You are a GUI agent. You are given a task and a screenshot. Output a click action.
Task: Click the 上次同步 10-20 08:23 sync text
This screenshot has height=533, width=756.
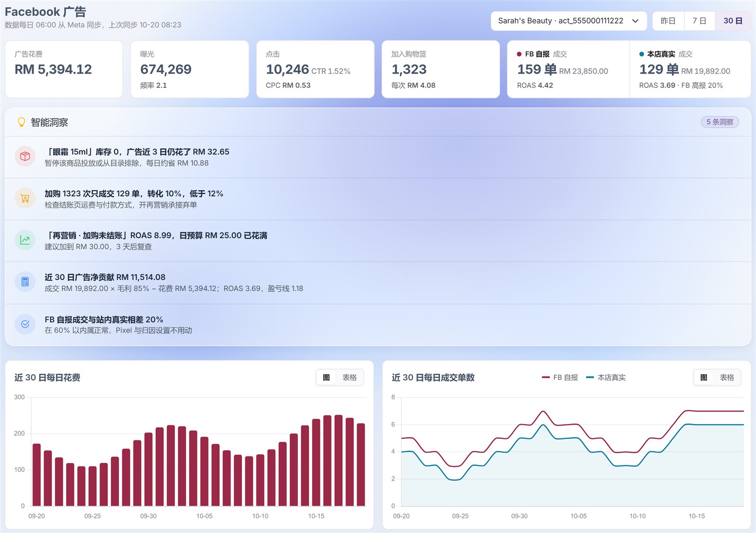coord(145,25)
